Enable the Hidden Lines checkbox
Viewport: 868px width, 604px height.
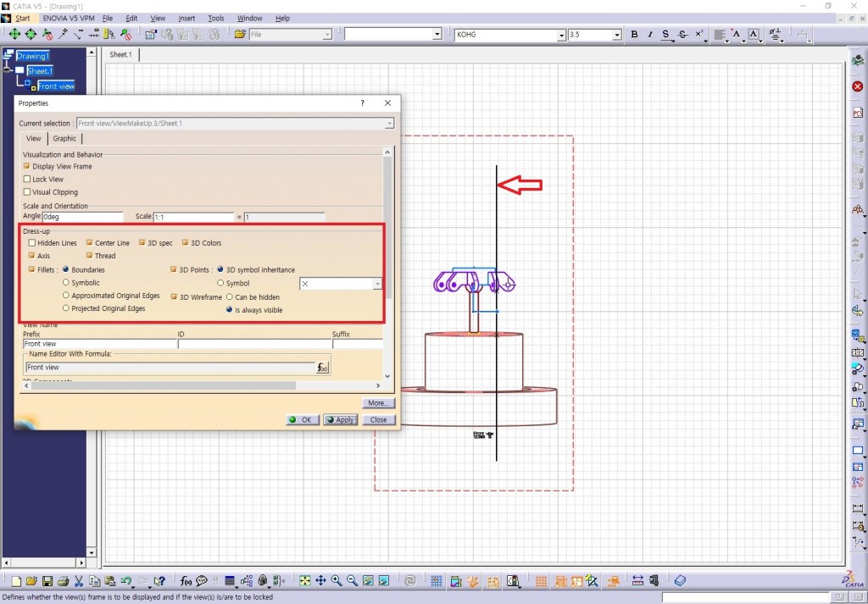pos(32,243)
